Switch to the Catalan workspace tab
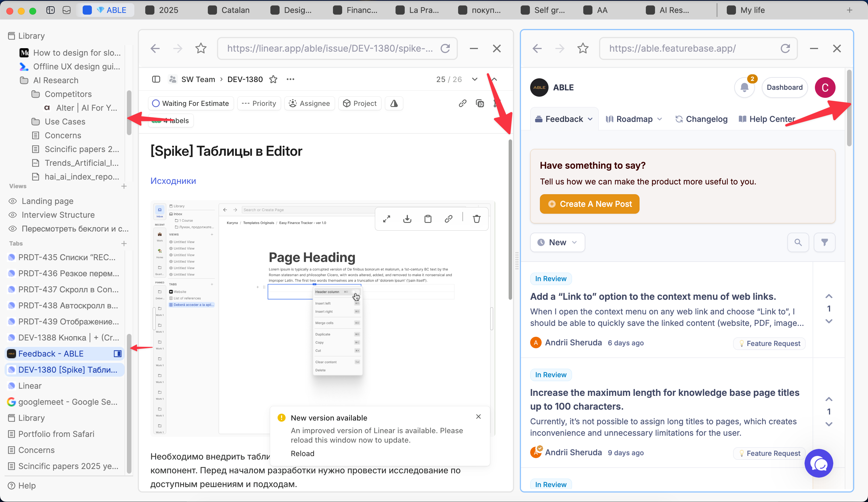Image resolution: width=868 pixels, height=502 pixels. [229, 10]
